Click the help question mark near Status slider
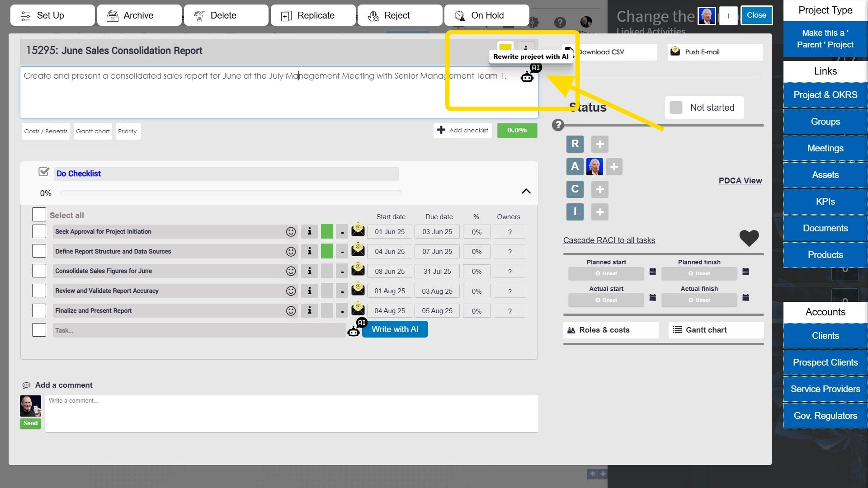 (x=558, y=125)
